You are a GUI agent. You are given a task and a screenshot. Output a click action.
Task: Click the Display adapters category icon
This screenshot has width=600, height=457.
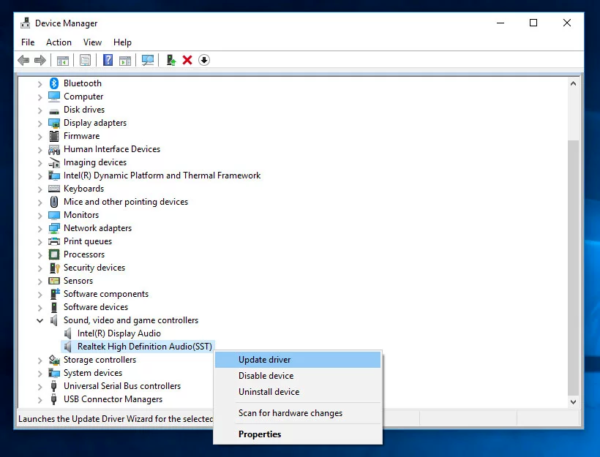tap(54, 123)
